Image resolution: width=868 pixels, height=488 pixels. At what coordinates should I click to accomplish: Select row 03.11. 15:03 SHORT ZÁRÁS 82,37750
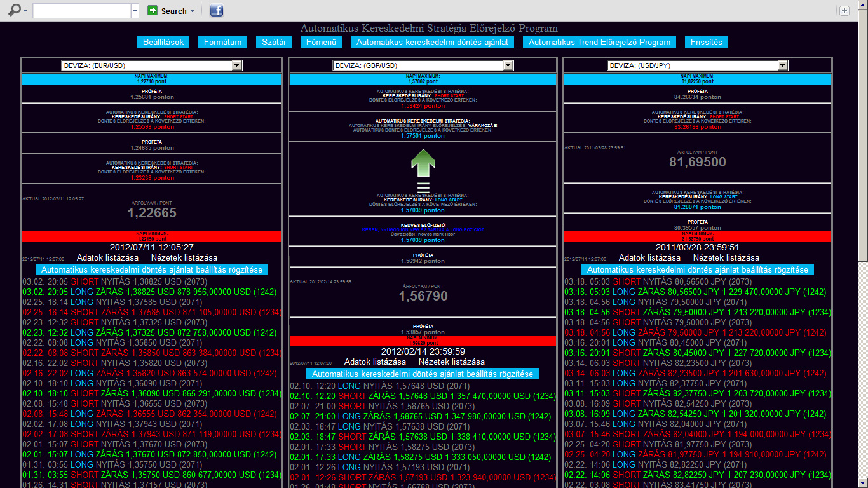pyautogui.click(x=697, y=393)
